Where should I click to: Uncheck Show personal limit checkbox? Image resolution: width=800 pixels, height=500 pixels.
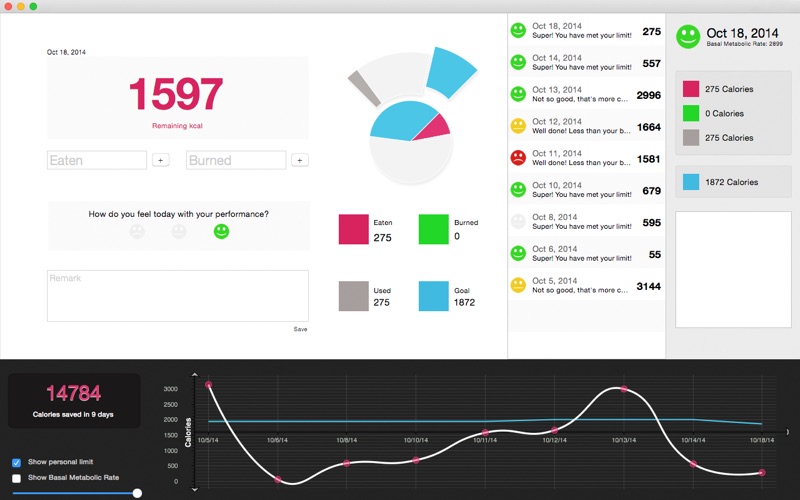tap(16, 463)
